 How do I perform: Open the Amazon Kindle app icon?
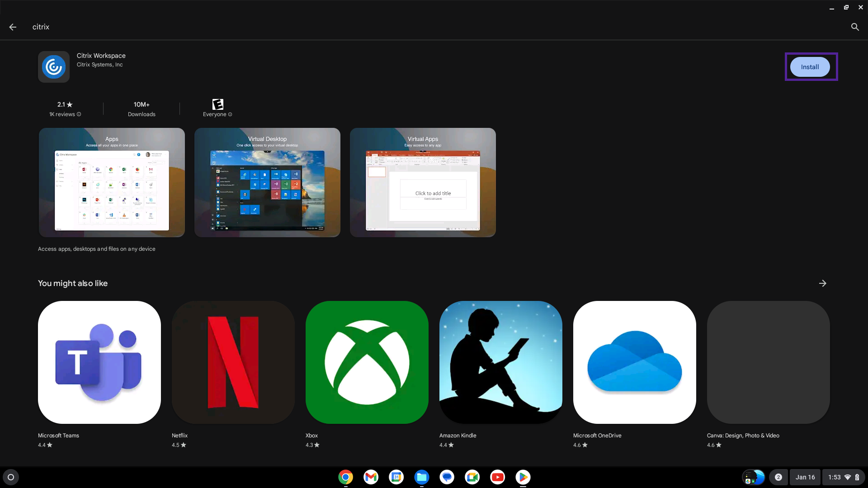pyautogui.click(x=501, y=362)
